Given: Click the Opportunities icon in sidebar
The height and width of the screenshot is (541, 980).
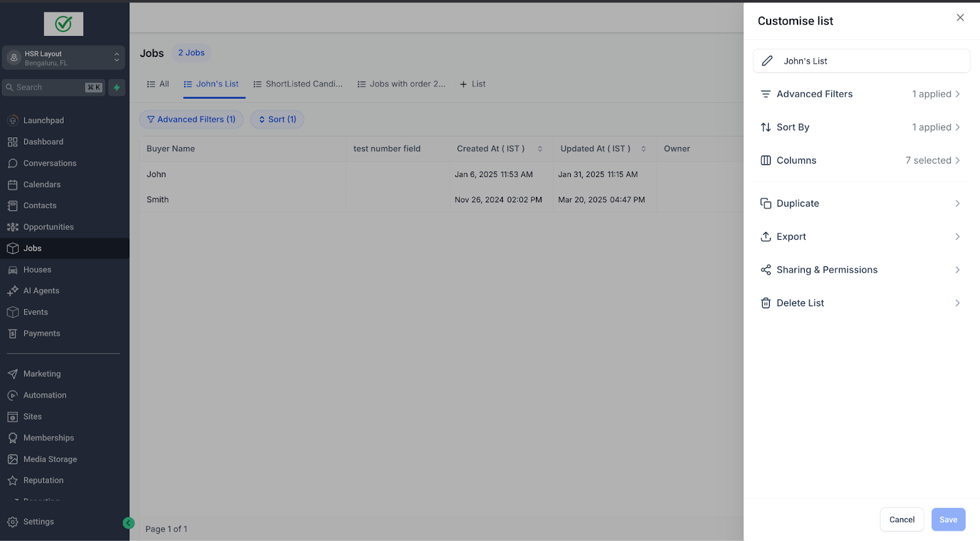Looking at the screenshot, I should [x=13, y=227].
